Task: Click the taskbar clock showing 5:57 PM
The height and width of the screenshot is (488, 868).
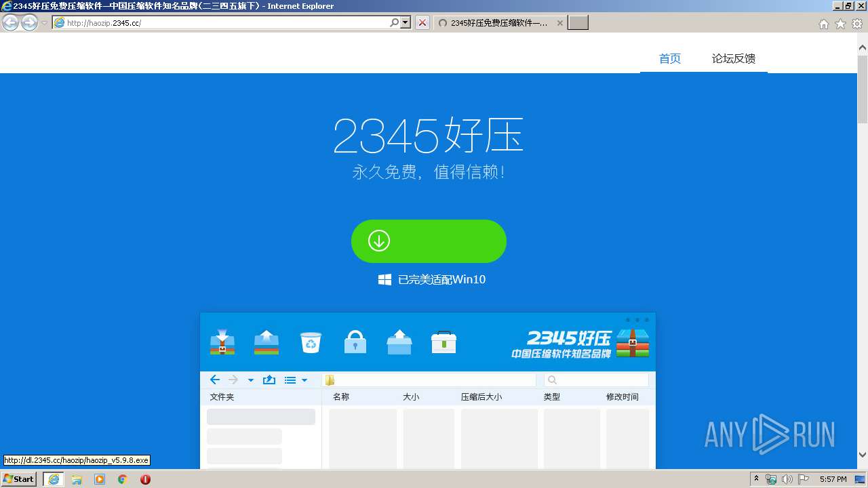Action: tap(833, 479)
